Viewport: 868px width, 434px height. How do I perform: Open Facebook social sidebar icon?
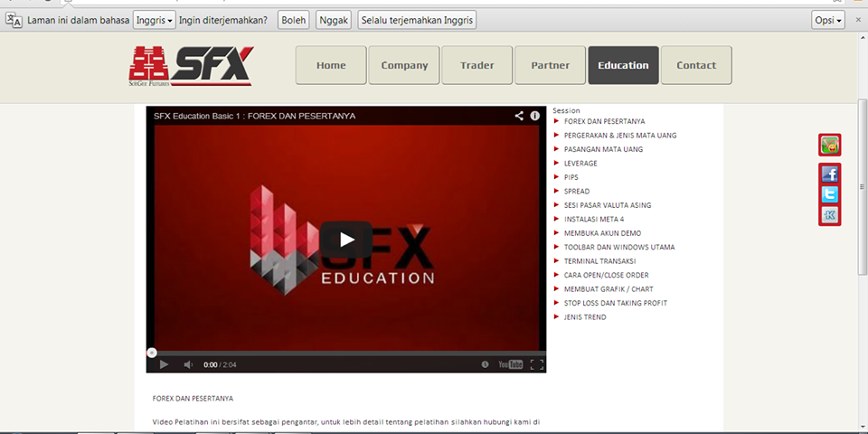tap(830, 175)
